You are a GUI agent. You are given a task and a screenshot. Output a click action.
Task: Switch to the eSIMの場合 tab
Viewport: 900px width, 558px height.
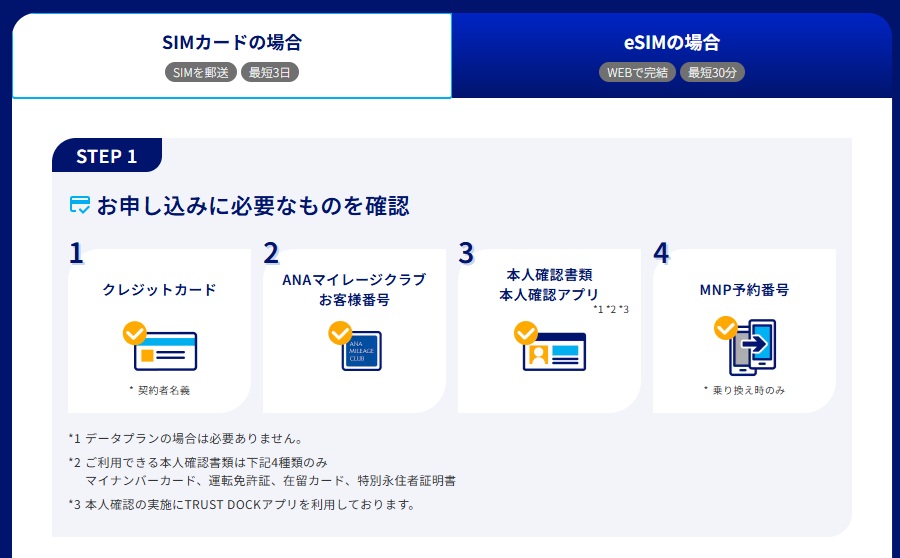pos(672,56)
